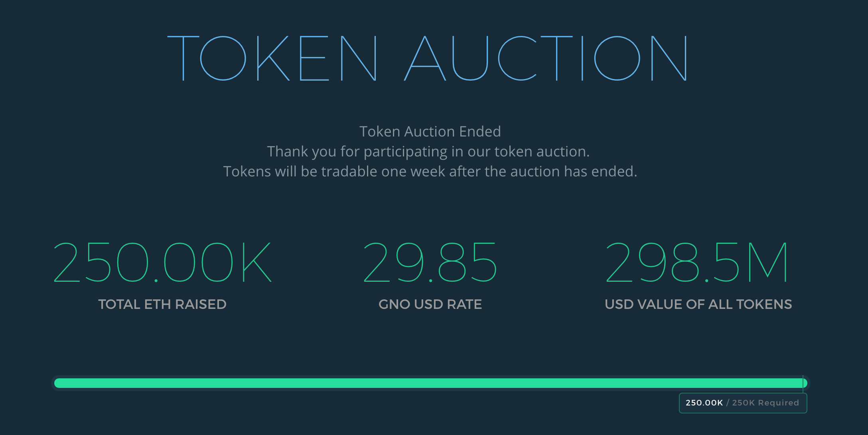
Task: Click the 250K Required portion of badge
Action: [x=766, y=403]
